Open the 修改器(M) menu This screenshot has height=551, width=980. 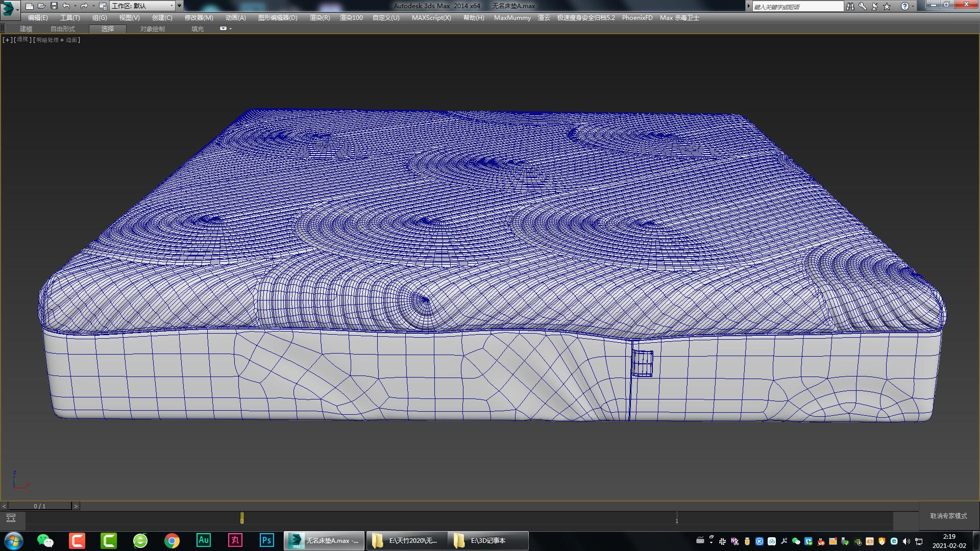coord(199,17)
